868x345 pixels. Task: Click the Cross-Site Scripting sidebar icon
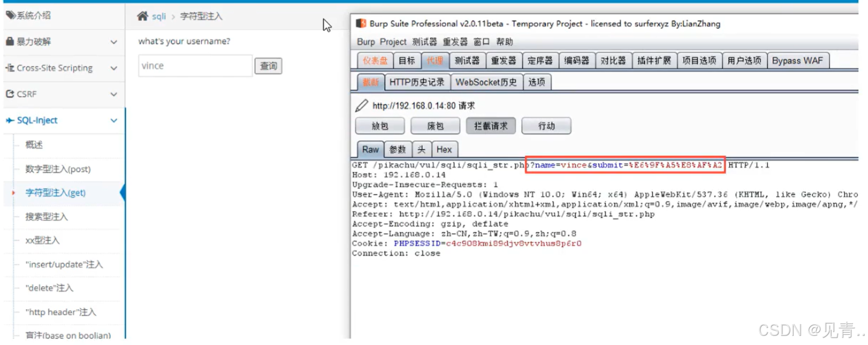[10, 68]
